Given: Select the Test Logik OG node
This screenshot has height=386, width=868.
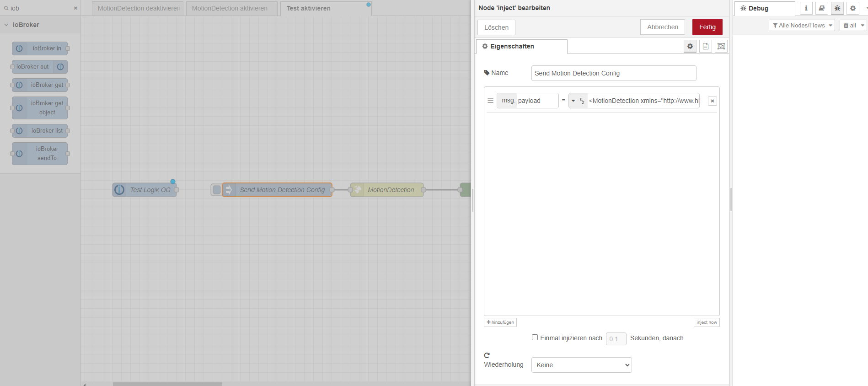Looking at the screenshot, I should pyautogui.click(x=145, y=190).
